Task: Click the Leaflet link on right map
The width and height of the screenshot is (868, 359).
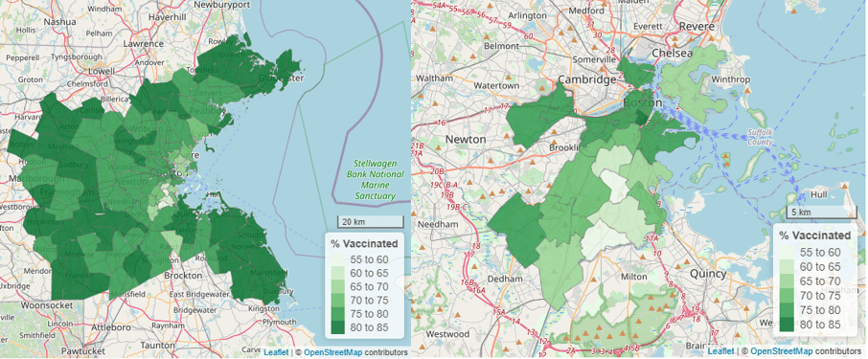Action: click(x=720, y=351)
